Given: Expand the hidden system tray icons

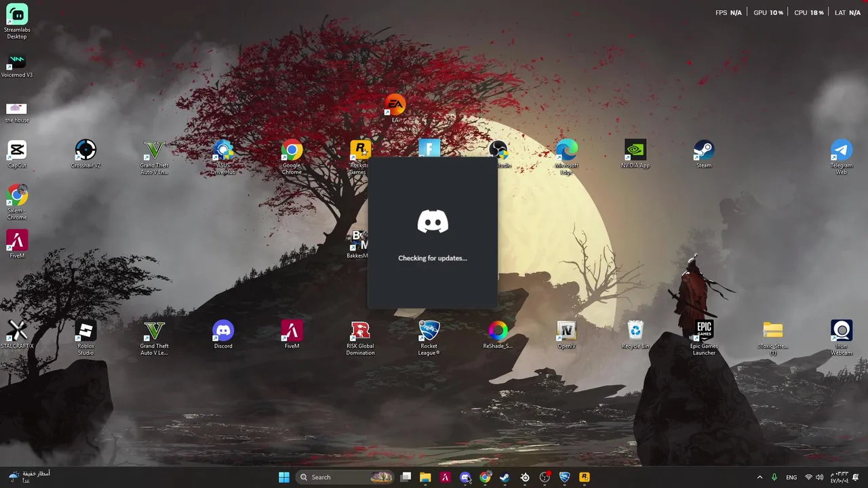Looking at the screenshot, I should click(x=759, y=477).
